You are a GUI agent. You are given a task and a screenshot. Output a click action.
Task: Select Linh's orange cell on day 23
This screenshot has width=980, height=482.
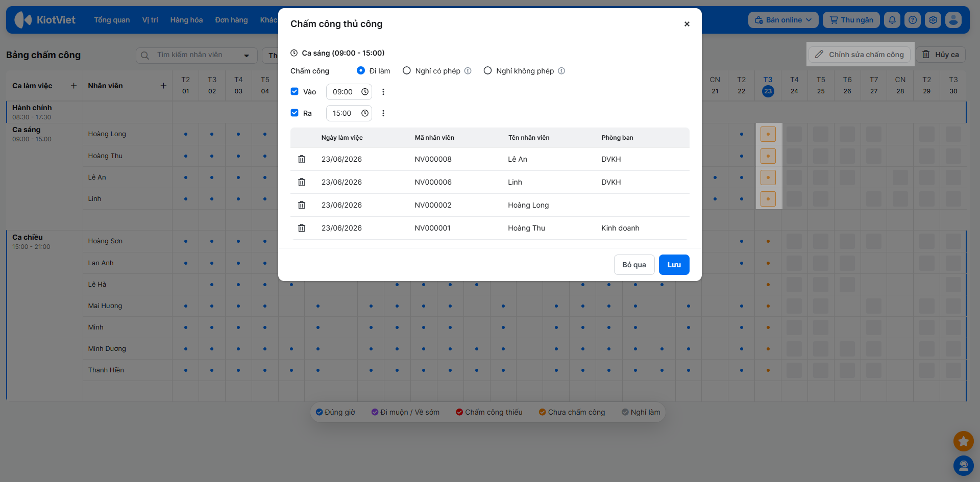[x=768, y=199]
